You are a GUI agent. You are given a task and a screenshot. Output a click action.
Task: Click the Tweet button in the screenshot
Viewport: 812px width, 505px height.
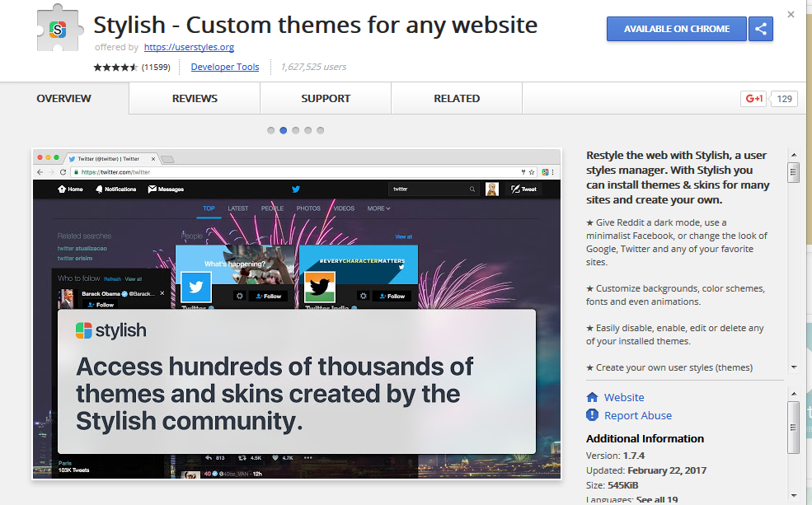[x=524, y=189]
